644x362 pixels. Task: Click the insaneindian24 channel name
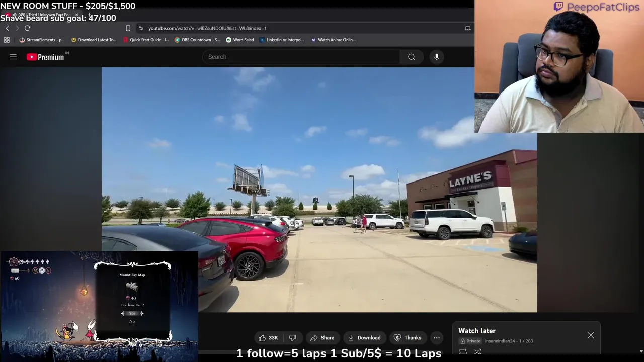[x=500, y=341]
